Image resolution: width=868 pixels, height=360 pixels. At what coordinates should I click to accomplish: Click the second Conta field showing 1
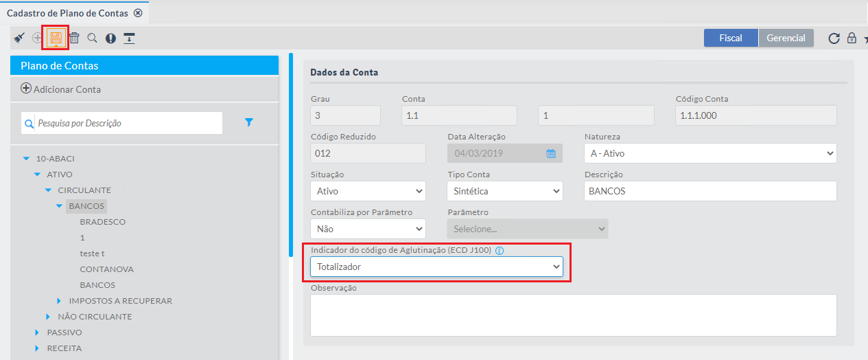coord(596,115)
